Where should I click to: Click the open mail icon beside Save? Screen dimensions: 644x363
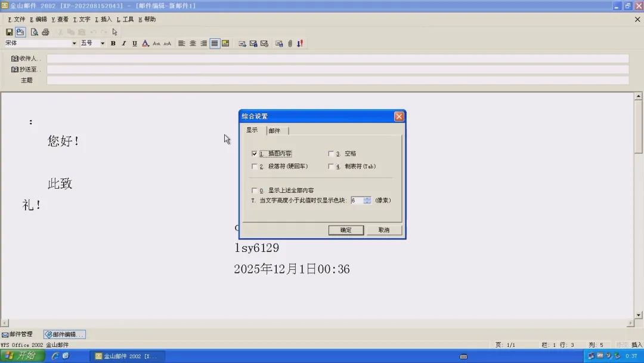click(x=20, y=32)
